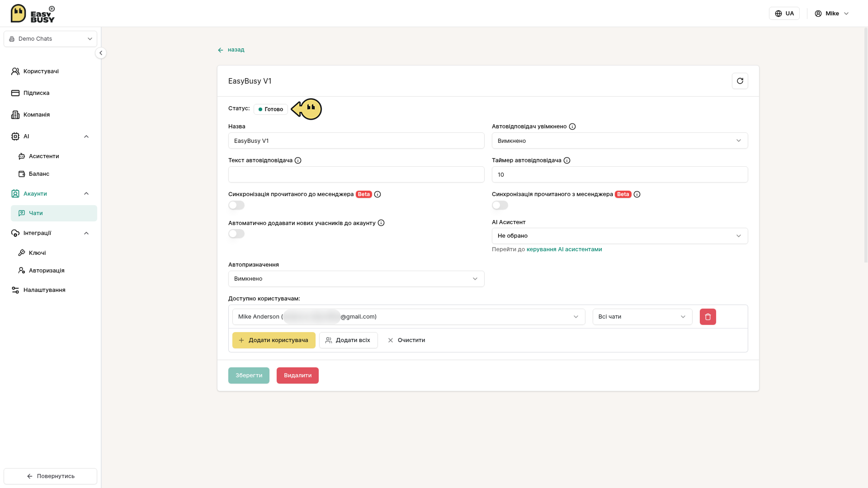Click the Інтеграції cloud icon

pyautogui.click(x=15, y=233)
